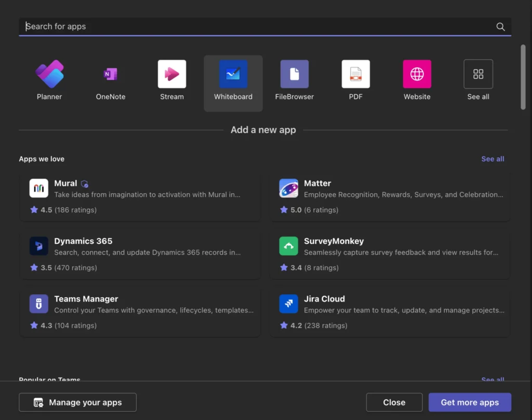Choose the Stream app icon

coord(172,74)
